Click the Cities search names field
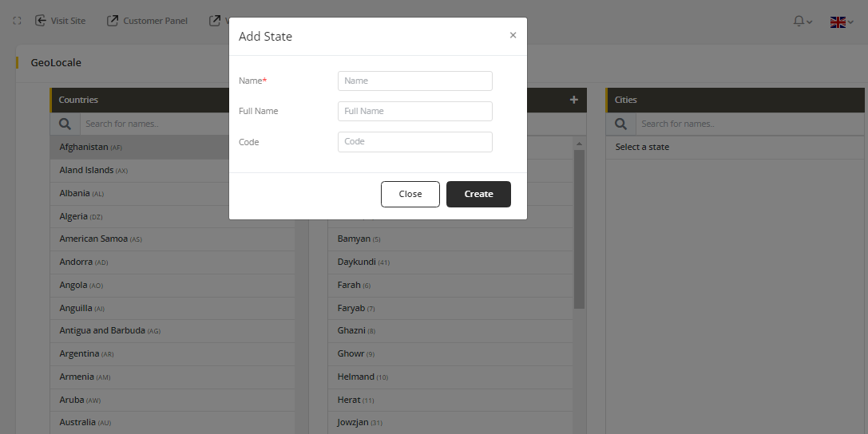 click(x=749, y=124)
